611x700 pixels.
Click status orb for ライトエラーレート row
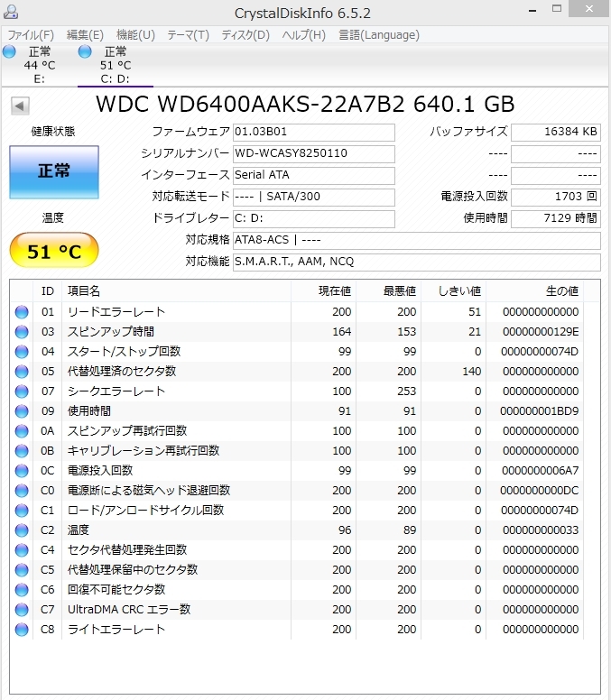(x=22, y=630)
